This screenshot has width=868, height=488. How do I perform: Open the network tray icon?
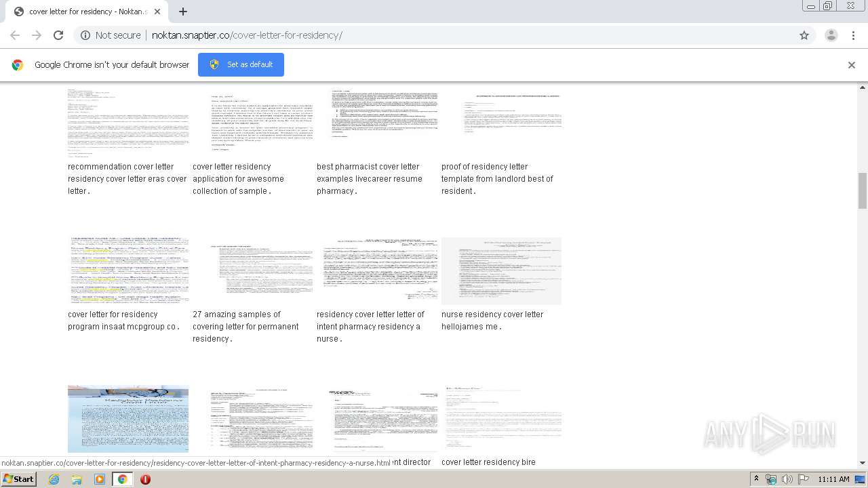[771, 479]
